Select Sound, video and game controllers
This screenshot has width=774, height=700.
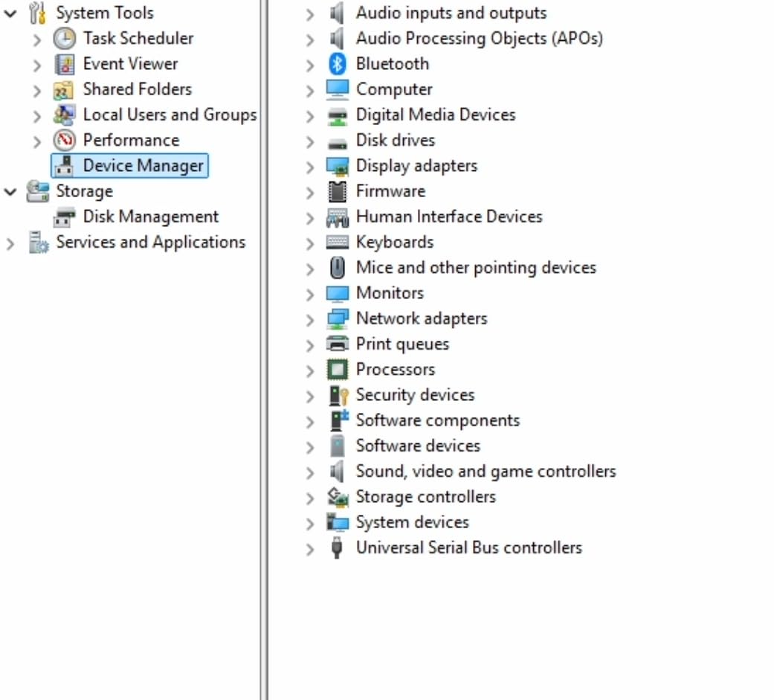486,472
